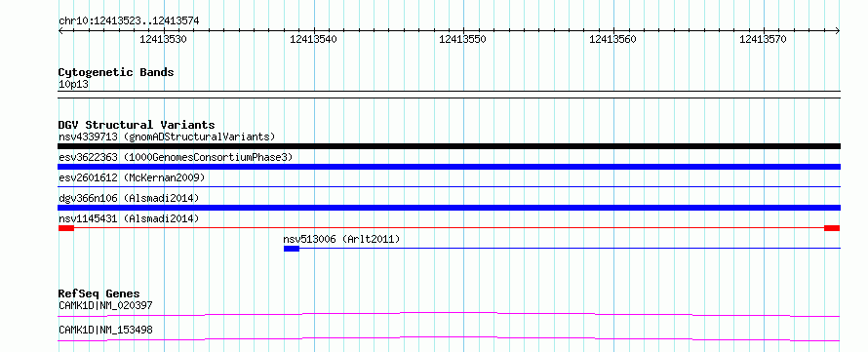Select the CAMK1D|NM_020397 gene label
Screen dimensions: 868x352
click(x=105, y=305)
